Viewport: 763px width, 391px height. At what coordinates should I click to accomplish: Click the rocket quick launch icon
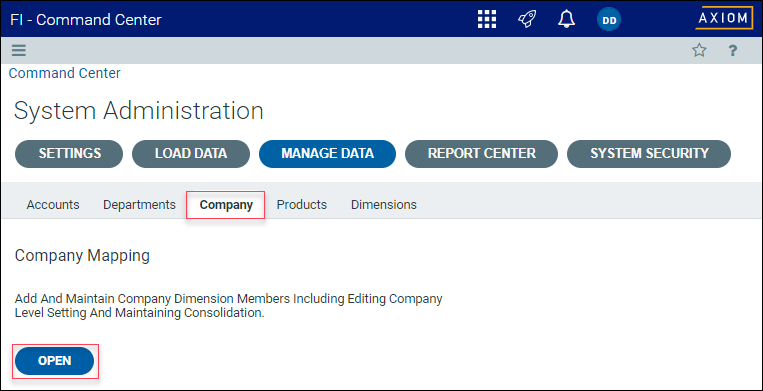[527, 19]
